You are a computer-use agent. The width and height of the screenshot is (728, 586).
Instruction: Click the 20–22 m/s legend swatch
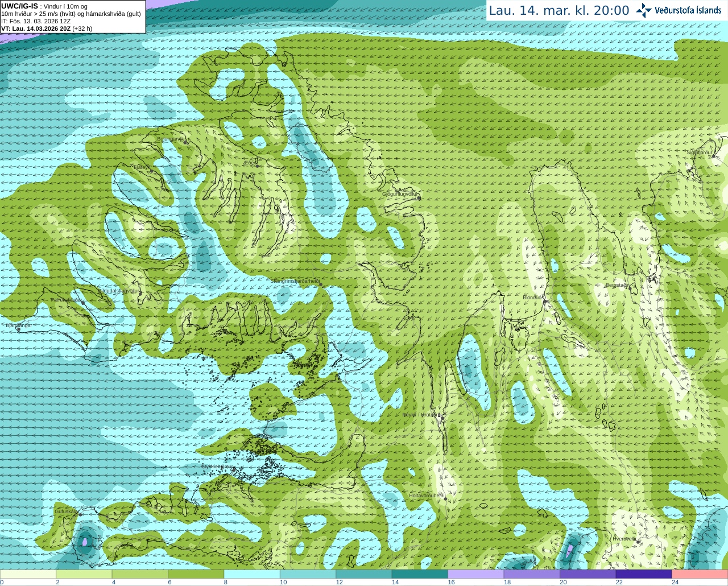[x=588, y=574]
